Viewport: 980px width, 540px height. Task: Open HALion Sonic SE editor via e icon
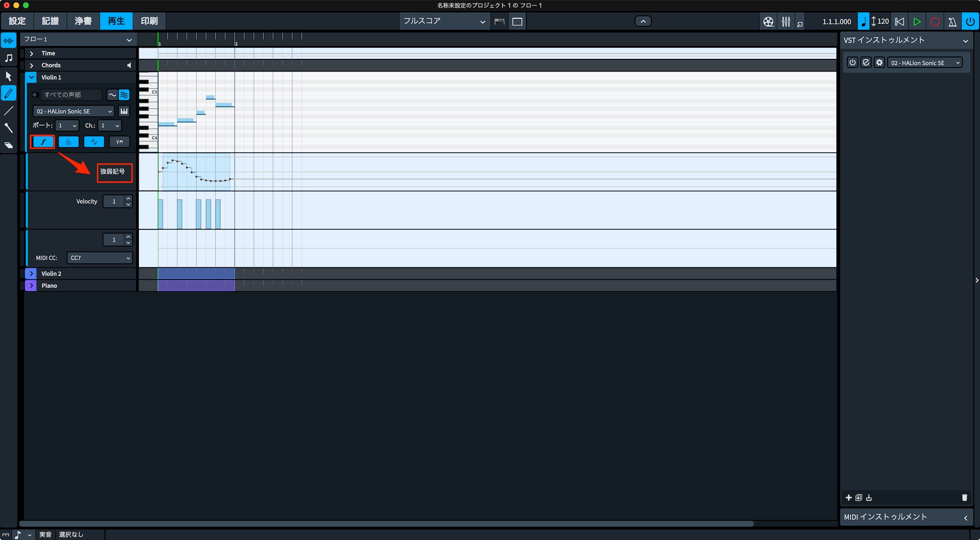[x=866, y=63]
